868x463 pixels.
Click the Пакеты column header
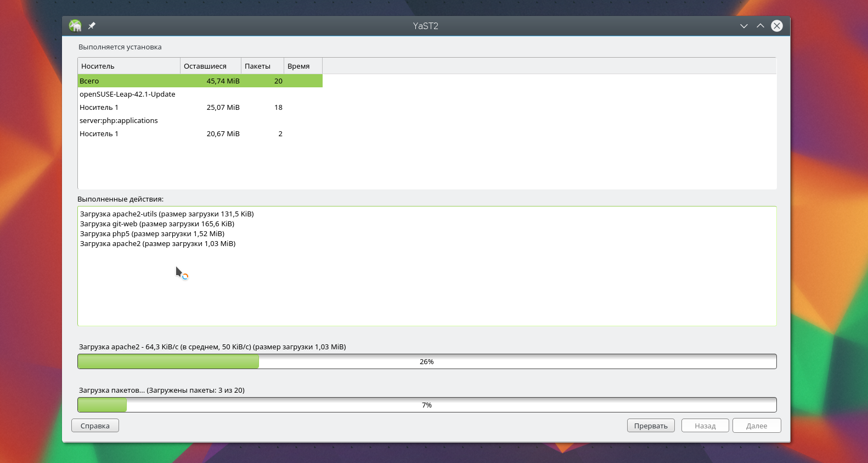(x=262, y=66)
